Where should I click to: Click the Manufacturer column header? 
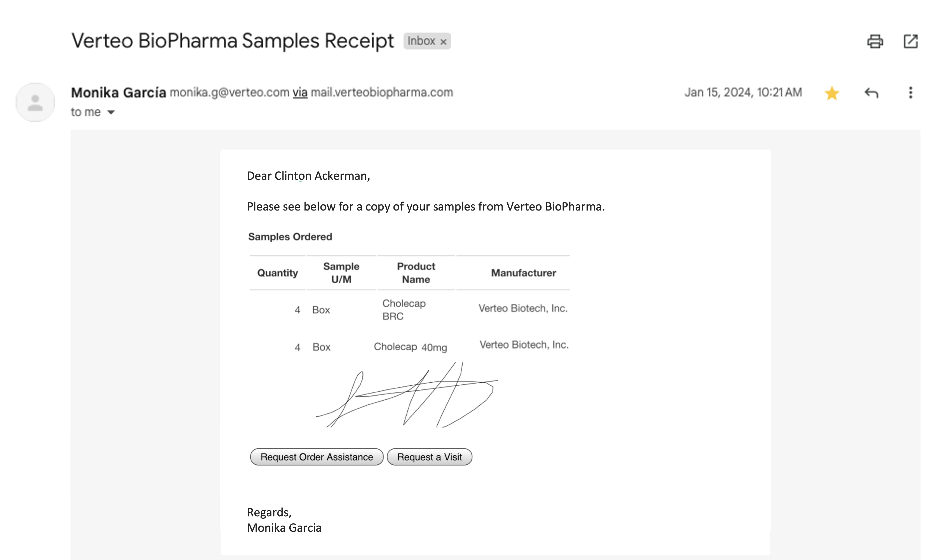click(x=523, y=273)
